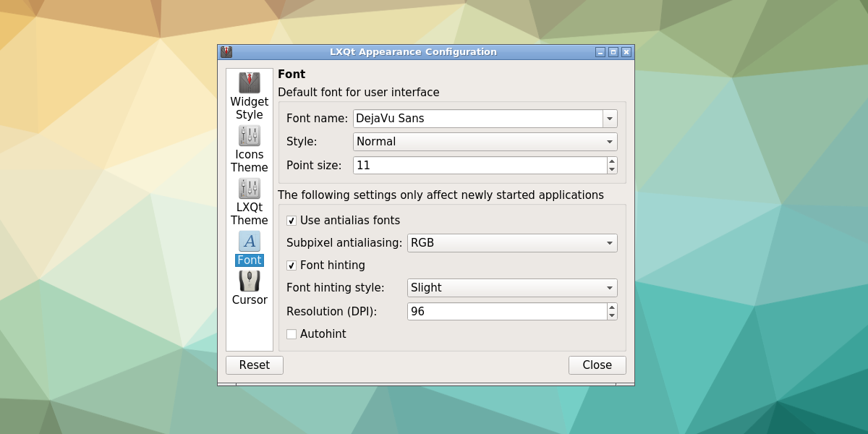Click the Resolution DPI value field
Image resolution: width=868 pixels, height=434 pixels.
pos(507,312)
